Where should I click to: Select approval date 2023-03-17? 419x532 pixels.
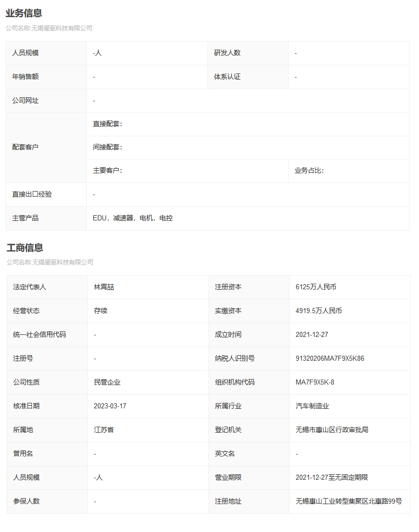(x=110, y=406)
